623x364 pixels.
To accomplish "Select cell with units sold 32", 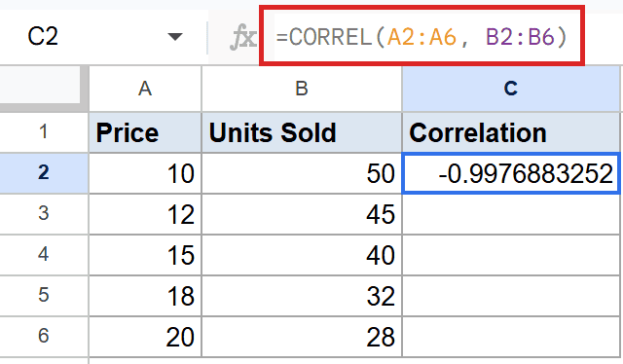I will (x=302, y=296).
